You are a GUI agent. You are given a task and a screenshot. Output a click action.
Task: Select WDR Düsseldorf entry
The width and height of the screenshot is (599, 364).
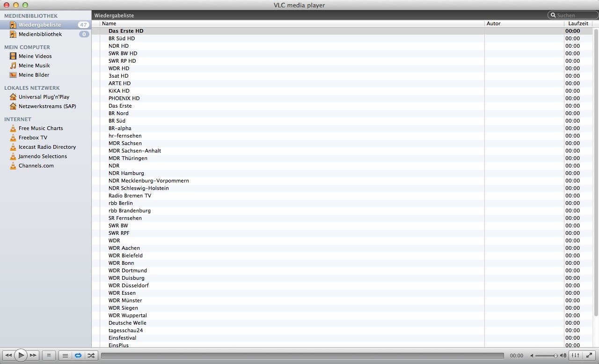point(342,285)
